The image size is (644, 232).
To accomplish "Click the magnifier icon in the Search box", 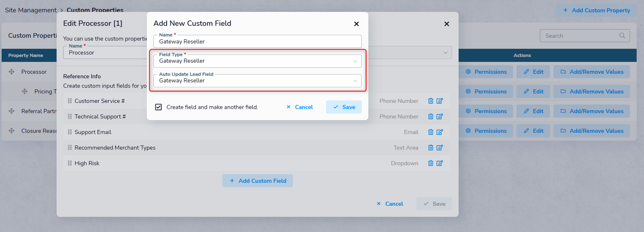I will coord(622,36).
